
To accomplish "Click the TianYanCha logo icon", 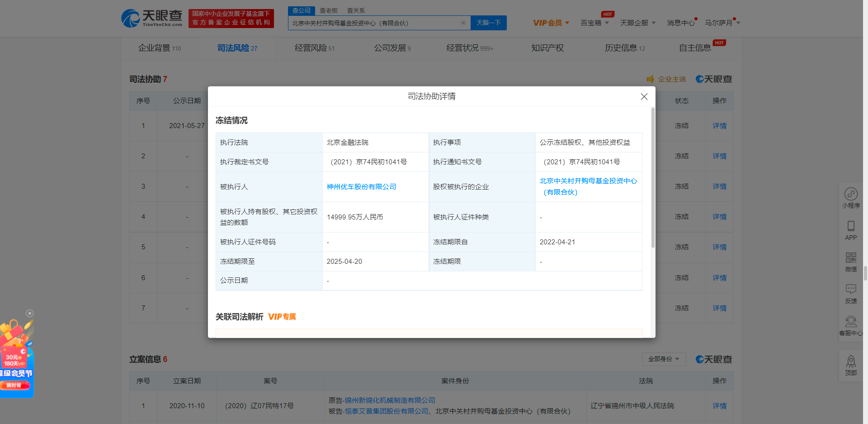I will [131, 19].
